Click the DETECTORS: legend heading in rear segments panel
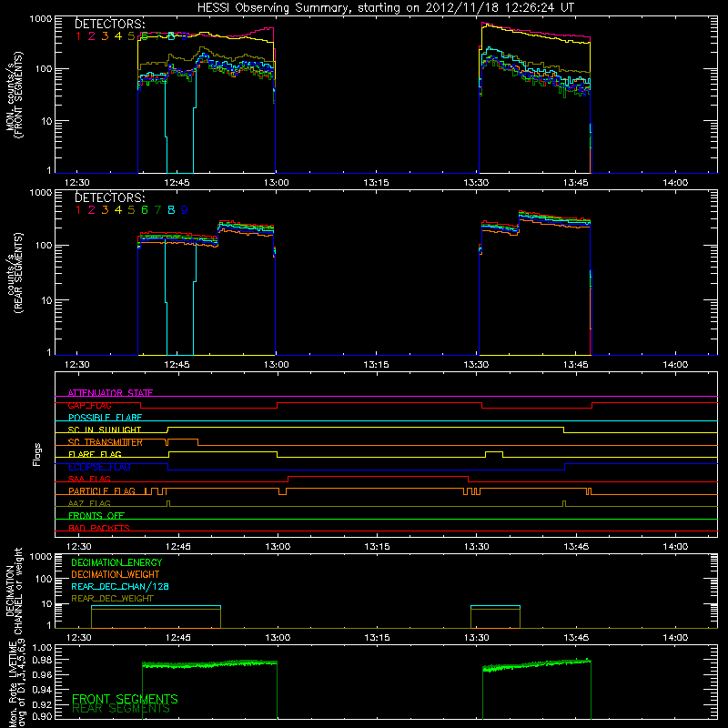The height and width of the screenshot is (728, 728). click(110, 197)
